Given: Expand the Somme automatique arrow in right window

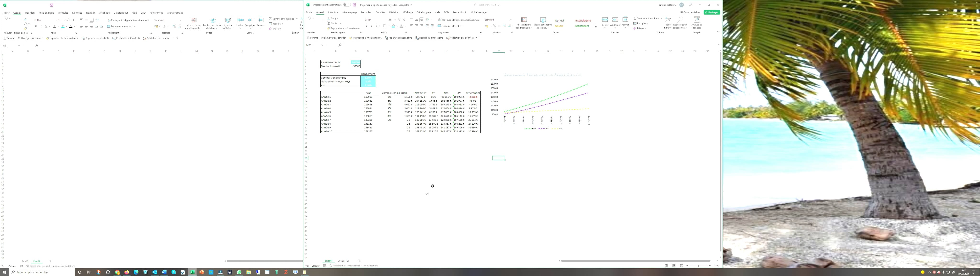Looking at the screenshot, I should coord(661,18).
